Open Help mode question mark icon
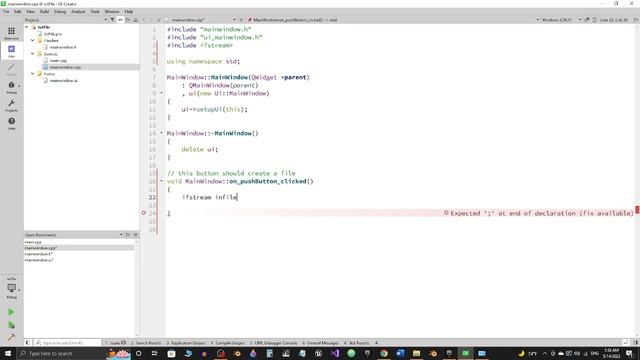Image resolution: width=640 pixels, height=360 pixels. [11, 122]
